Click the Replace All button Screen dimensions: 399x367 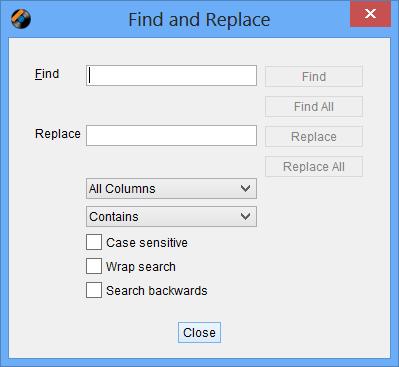pos(314,167)
